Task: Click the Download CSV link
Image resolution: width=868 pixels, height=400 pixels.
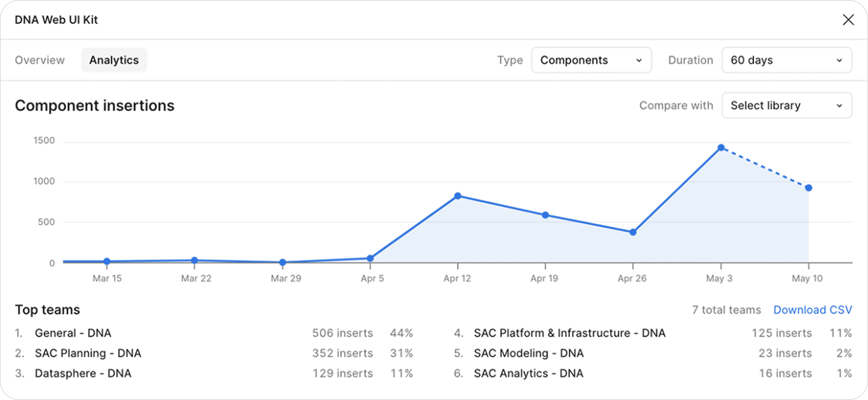Action: (812, 310)
